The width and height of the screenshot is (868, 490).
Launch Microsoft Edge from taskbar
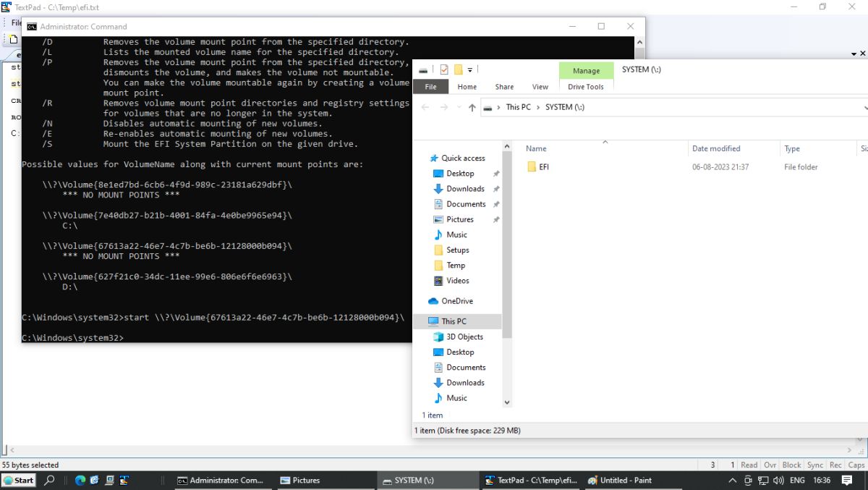pyautogui.click(x=80, y=480)
